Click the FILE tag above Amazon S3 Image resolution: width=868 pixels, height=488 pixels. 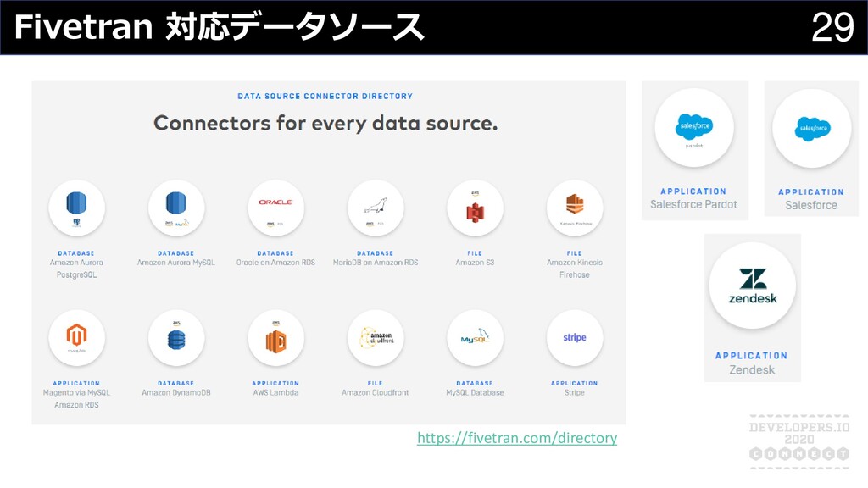click(x=475, y=253)
